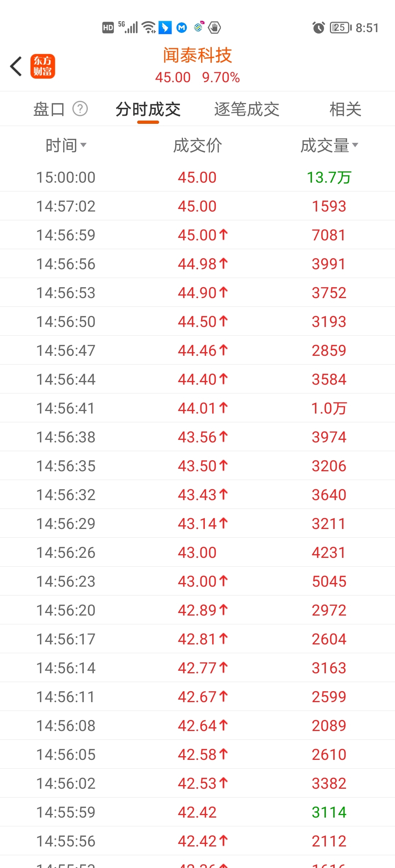Expand the 成交量 sort dropdown arrow
Image resolution: width=395 pixels, height=868 pixels.
(355, 145)
